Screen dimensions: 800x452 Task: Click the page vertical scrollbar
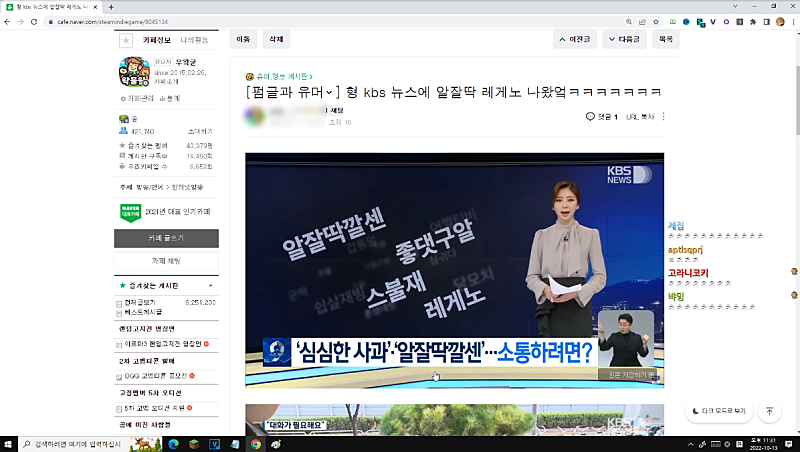[x=796, y=102]
